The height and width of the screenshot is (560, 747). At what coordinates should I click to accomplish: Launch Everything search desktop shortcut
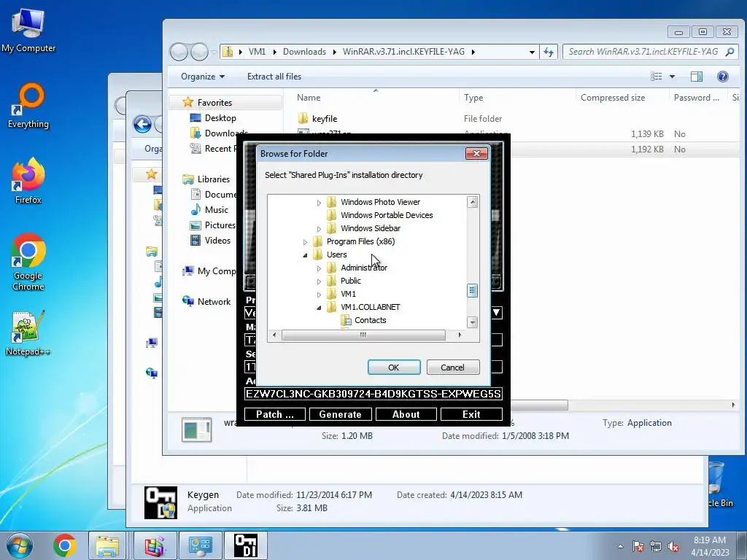click(x=28, y=106)
